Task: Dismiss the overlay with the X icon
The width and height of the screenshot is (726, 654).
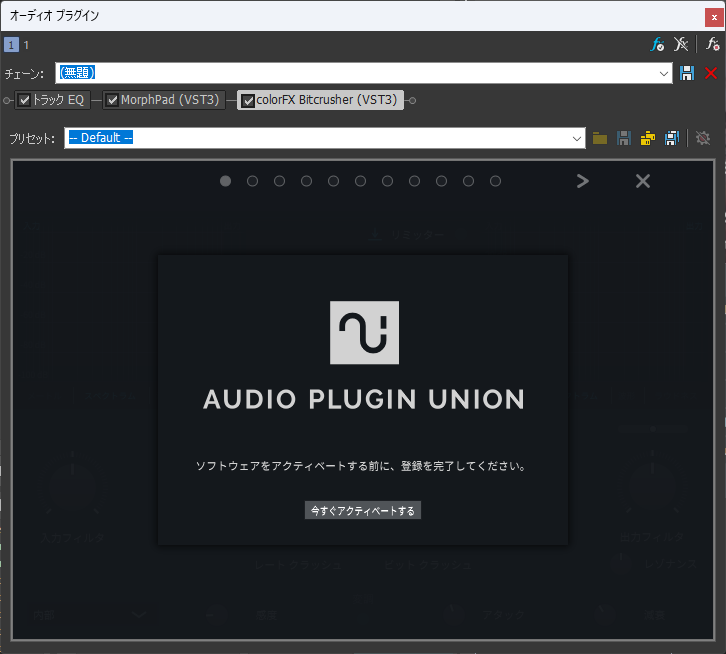Action: tap(643, 181)
